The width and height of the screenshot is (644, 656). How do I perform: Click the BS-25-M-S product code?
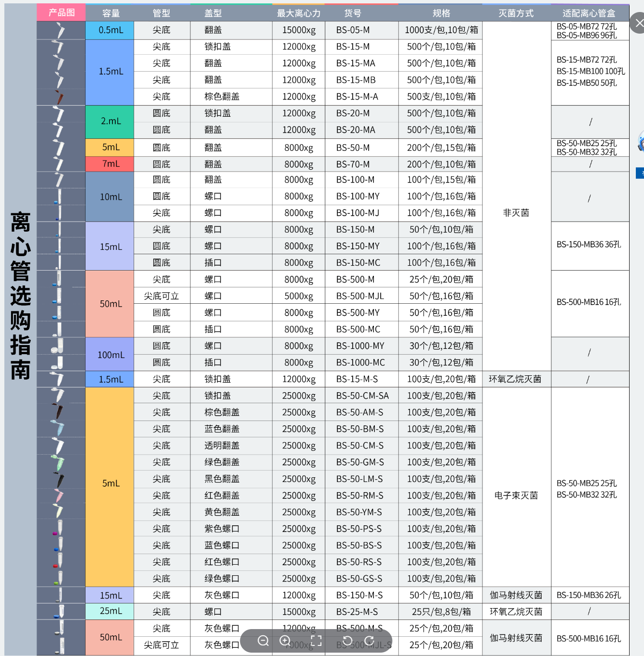click(357, 612)
